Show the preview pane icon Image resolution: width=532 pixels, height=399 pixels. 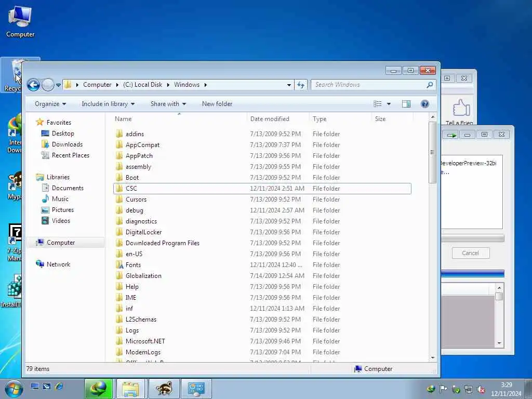pyautogui.click(x=406, y=104)
